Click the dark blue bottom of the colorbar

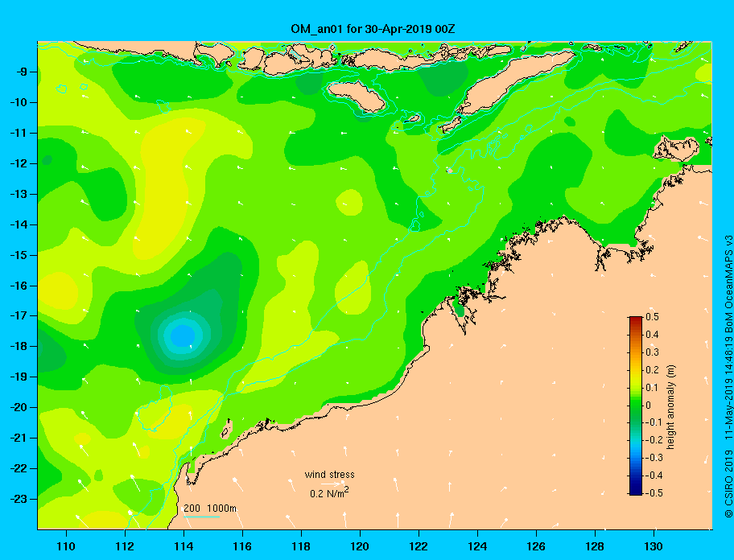tap(636, 492)
